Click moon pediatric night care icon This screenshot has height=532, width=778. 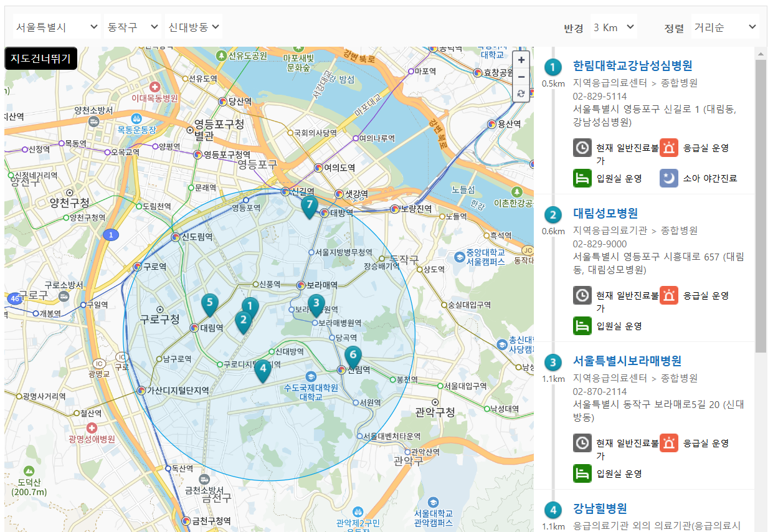coord(669,178)
